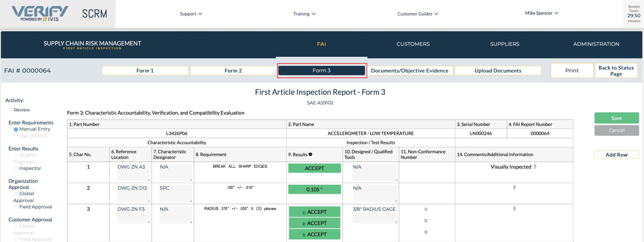Select Inspector radio button
The width and height of the screenshot is (644, 242).
(x=16, y=169)
